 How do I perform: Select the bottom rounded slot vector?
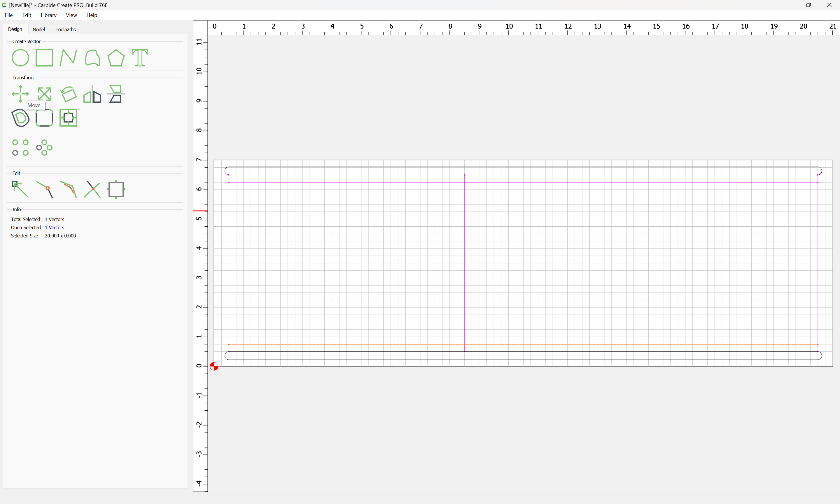[523, 356]
